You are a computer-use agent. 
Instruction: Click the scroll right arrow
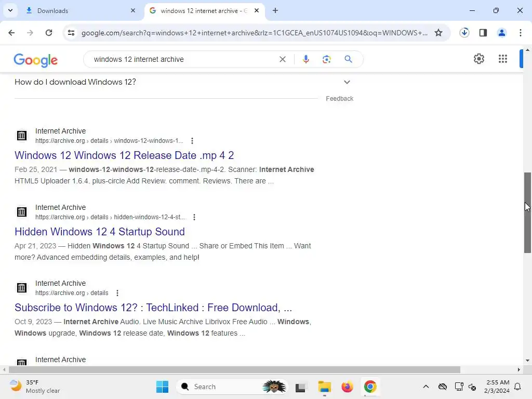point(519,369)
